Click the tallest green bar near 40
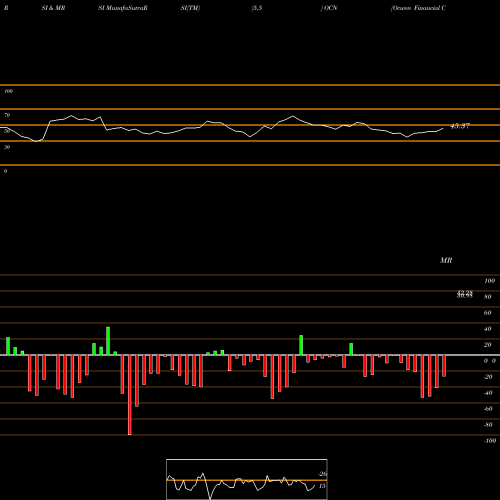The height and width of the screenshot is (500, 500). click(108, 341)
